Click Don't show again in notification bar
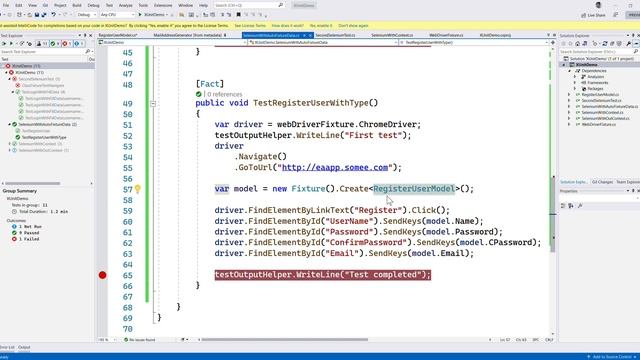This screenshot has width=640, height=360. click(x=353, y=26)
